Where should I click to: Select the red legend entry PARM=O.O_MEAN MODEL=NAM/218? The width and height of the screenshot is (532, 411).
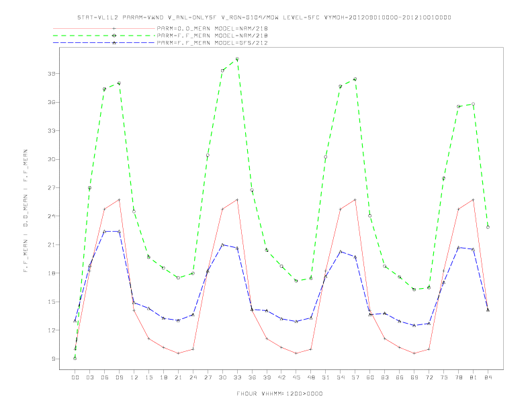[212, 28]
